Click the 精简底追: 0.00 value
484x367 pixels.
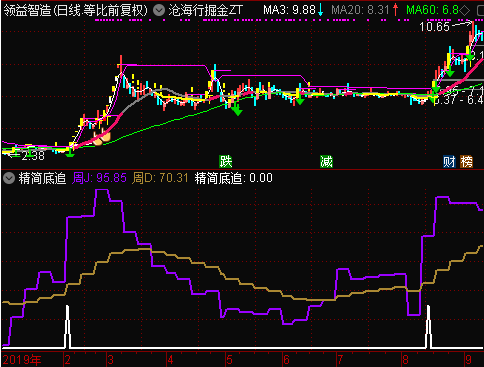[x=234, y=178]
